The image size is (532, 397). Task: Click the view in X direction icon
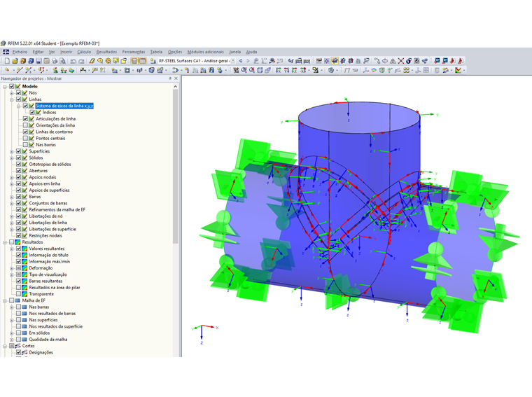[x=278, y=70]
